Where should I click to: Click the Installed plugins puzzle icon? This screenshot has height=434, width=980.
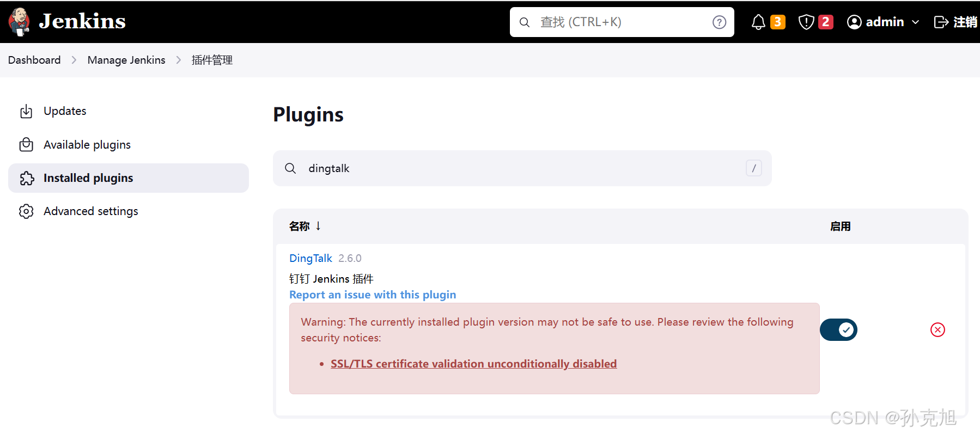pos(27,178)
